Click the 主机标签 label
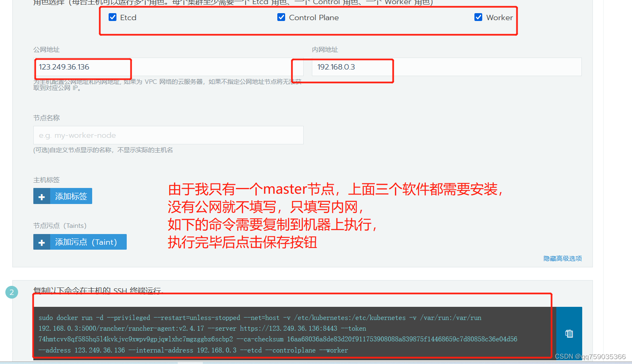The image size is (632, 364). pos(46,180)
